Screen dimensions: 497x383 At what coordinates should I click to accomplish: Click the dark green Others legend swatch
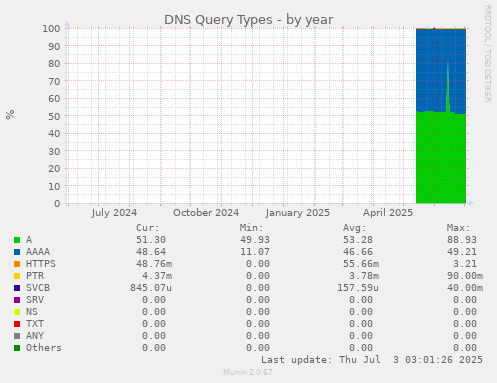(x=17, y=348)
